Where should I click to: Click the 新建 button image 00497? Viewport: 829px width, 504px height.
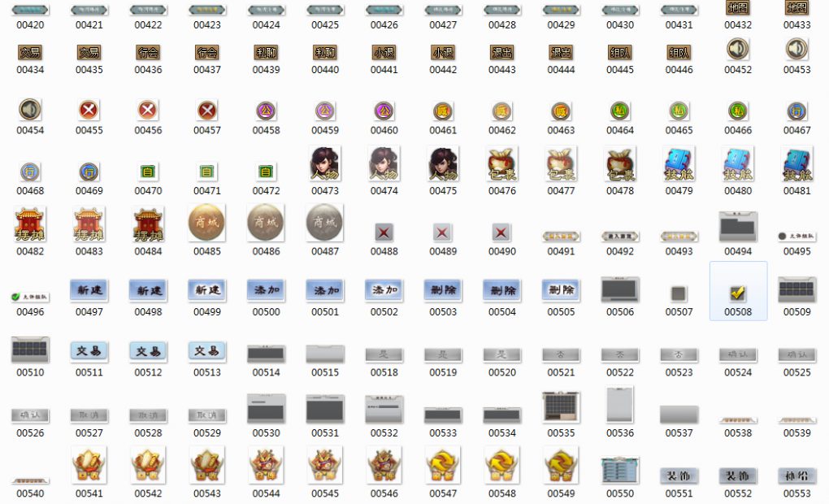[89, 290]
